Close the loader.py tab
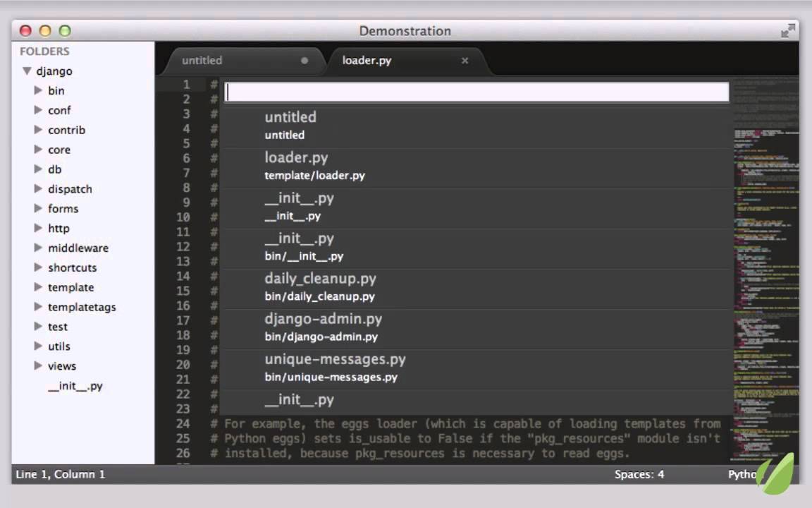 pyautogui.click(x=465, y=61)
